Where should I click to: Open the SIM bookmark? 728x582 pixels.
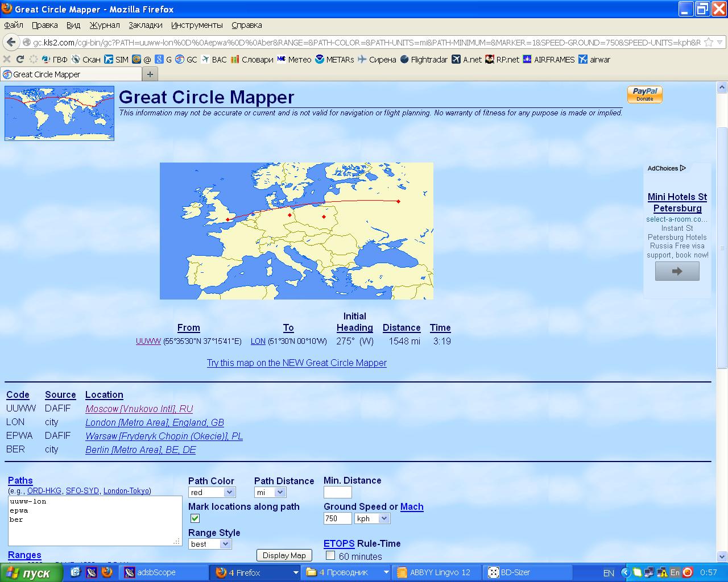pos(116,59)
